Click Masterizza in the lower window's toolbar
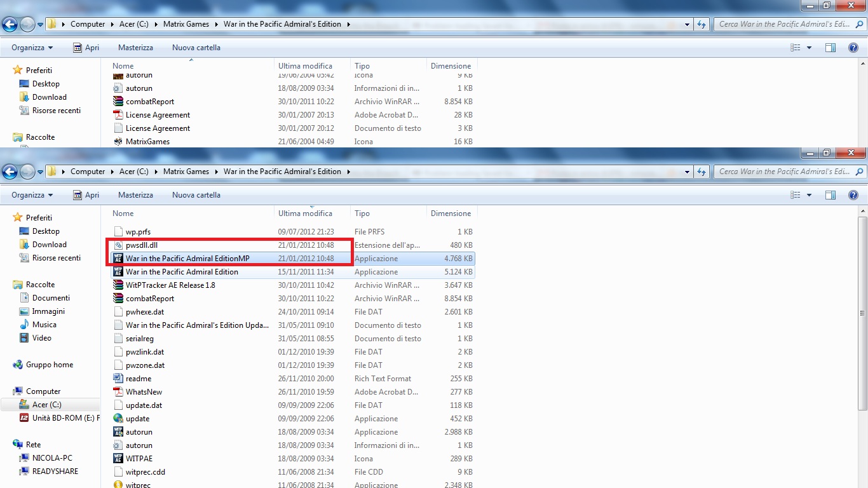868x488 pixels. [x=135, y=195]
